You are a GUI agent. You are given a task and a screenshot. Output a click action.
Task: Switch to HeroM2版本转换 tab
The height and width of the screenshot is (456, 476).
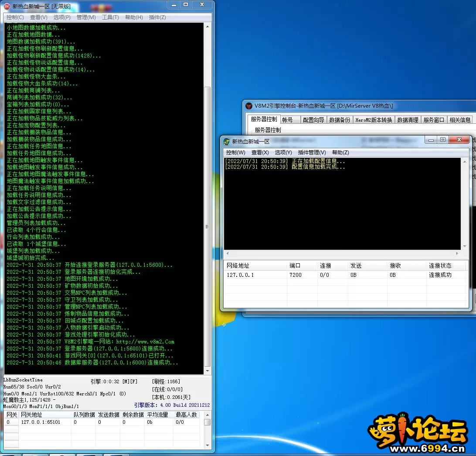374,120
